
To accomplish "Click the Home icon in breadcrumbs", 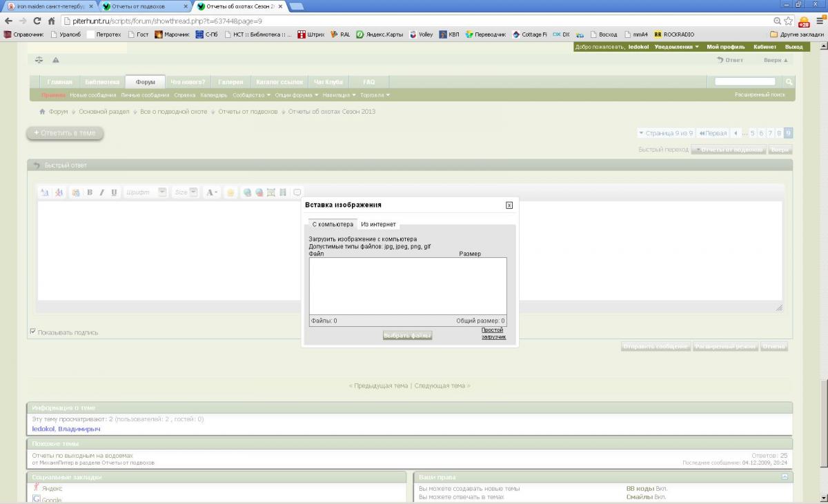I will coord(42,112).
